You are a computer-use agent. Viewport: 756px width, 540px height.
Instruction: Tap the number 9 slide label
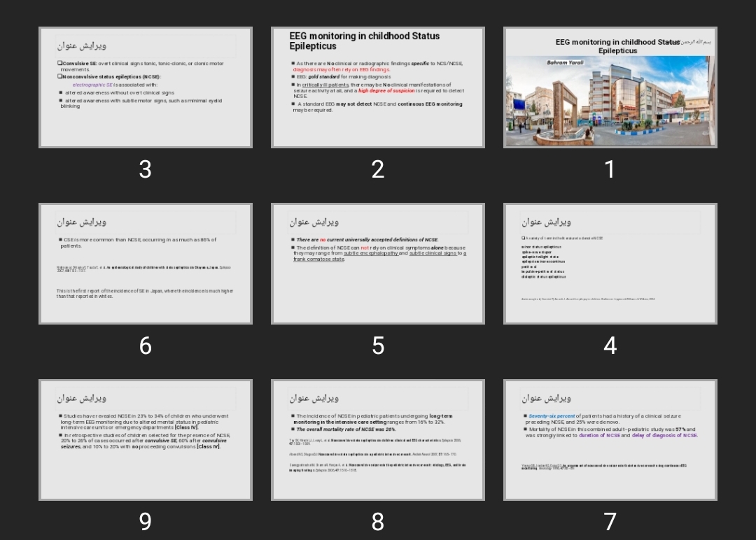coord(145,522)
